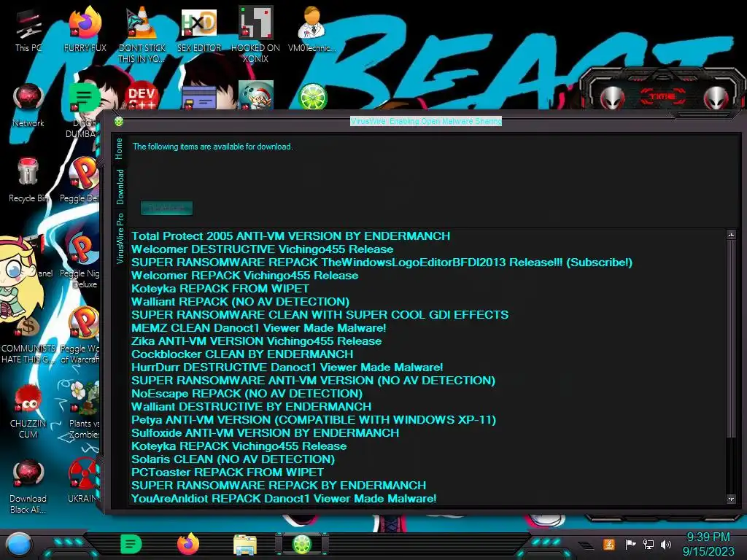The image size is (747, 560).
Task: Open the This PC desktop icon
Action: pyautogui.click(x=28, y=29)
